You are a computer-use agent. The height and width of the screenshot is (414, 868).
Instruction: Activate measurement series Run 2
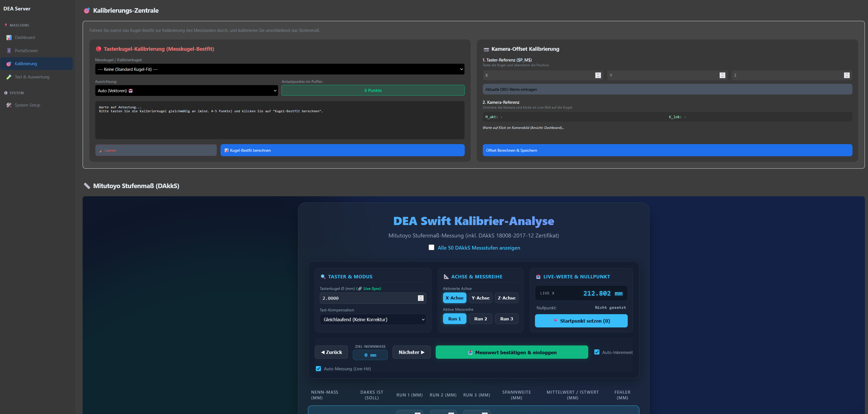pos(481,319)
